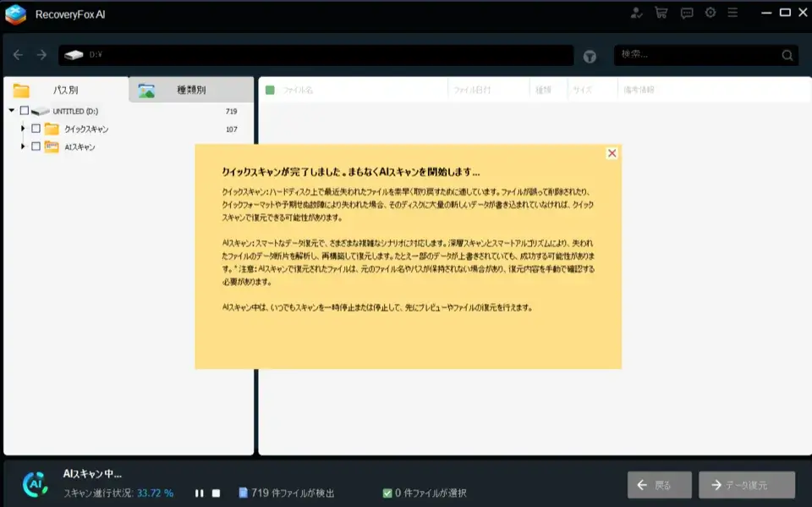
Task: Select the UNTITLED (D:) tree label
Action: [x=75, y=111]
